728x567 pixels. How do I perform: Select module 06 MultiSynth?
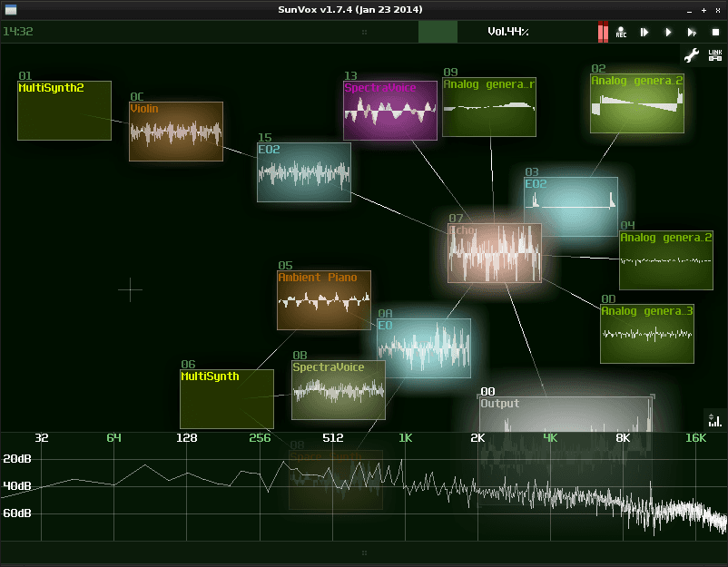227,398
